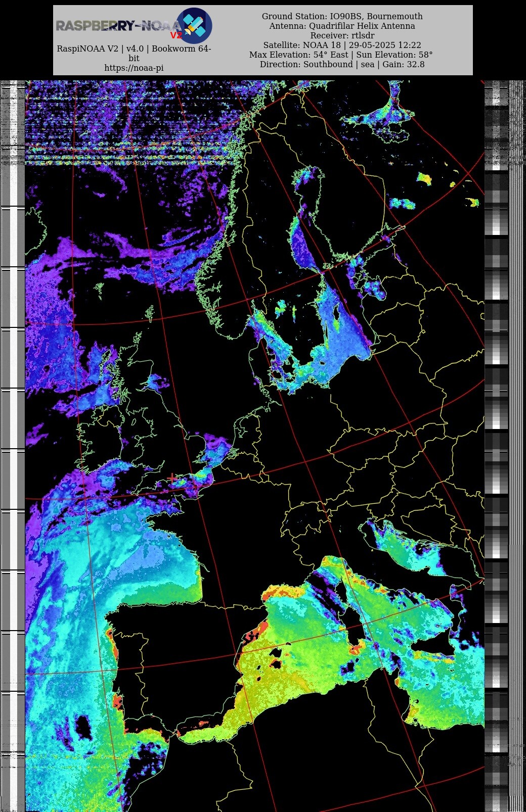Click 'Direction: Southbound | sea | Gain: 32.8' line

(x=342, y=64)
